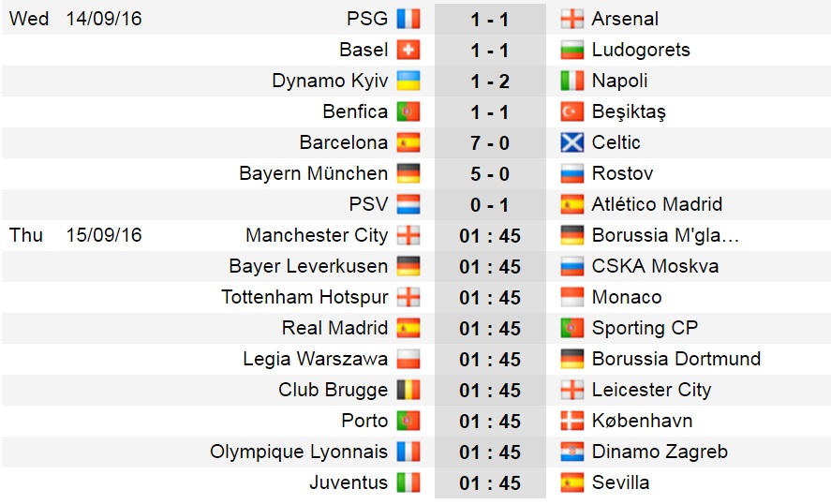Click the Dutch flag next to PSV
The height and width of the screenshot is (504, 831).
coord(408,204)
